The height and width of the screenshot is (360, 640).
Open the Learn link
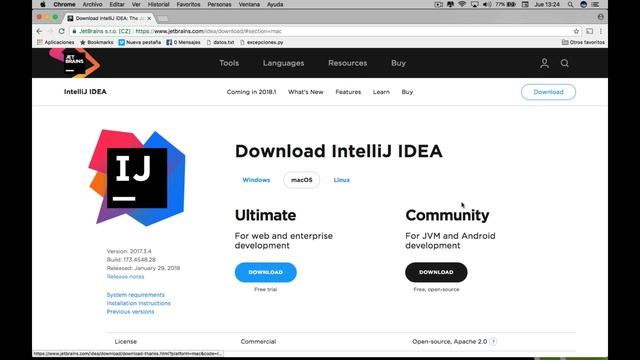pos(381,92)
